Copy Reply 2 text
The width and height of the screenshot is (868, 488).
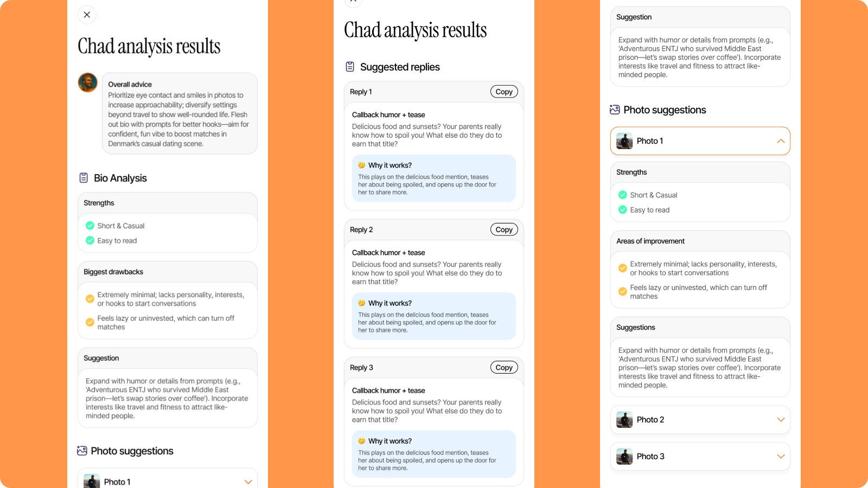(x=503, y=229)
